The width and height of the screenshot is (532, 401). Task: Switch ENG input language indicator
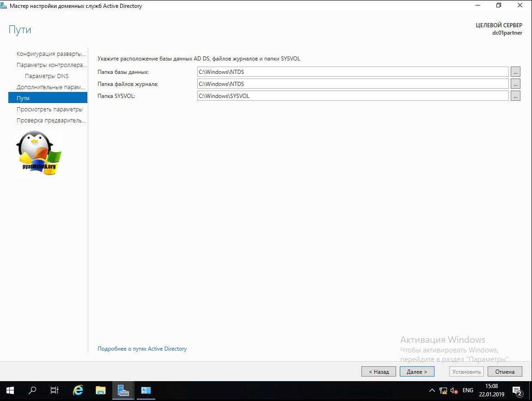468,390
